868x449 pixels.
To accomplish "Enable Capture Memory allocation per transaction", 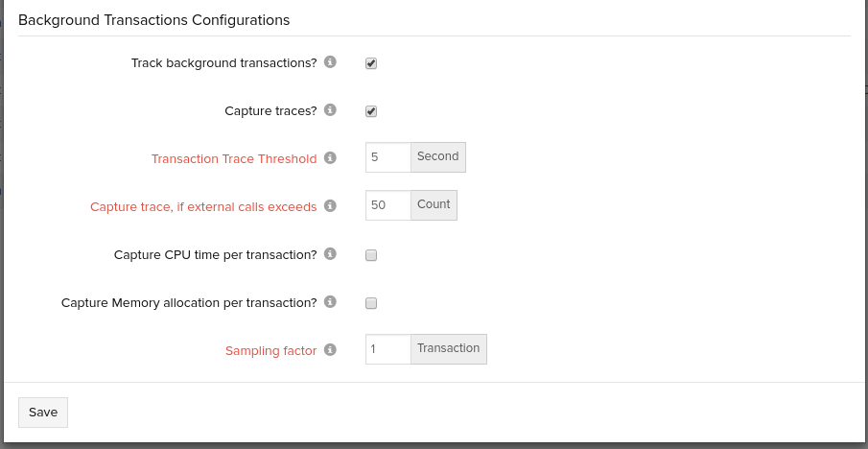I will [371, 303].
